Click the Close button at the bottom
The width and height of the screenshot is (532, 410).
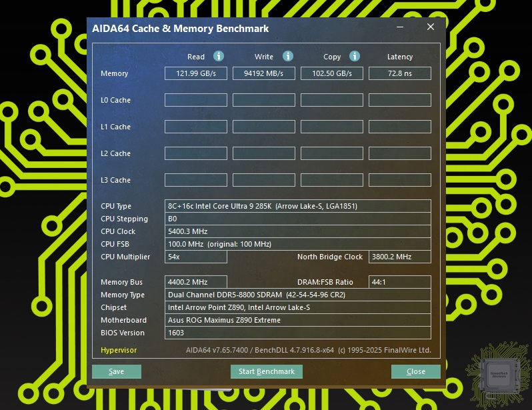coord(415,371)
